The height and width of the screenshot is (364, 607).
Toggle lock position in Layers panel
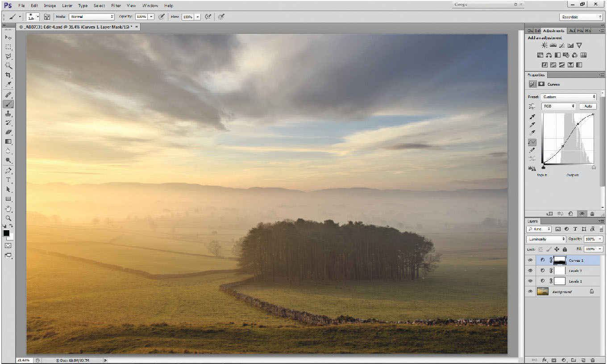coord(557,249)
